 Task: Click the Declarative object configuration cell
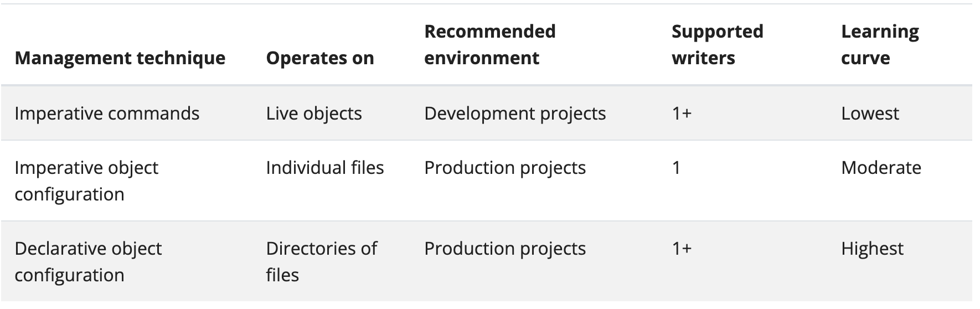point(88,262)
